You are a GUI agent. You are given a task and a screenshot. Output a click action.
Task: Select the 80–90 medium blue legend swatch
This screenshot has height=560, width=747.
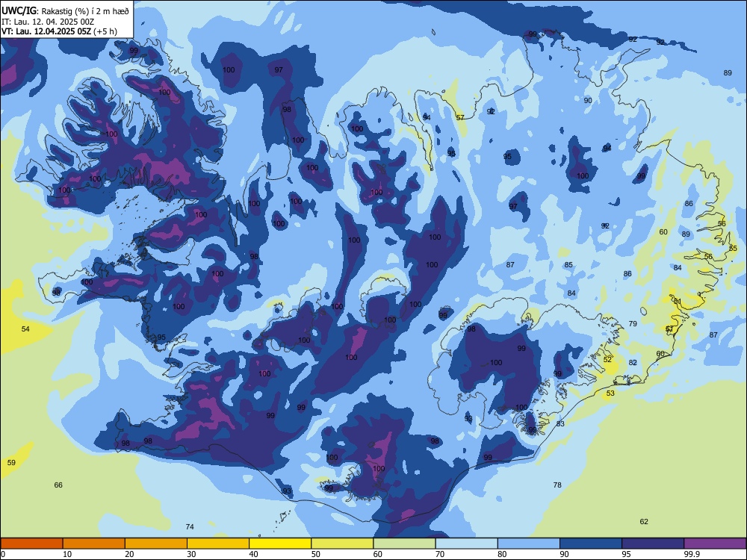click(529, 544)
